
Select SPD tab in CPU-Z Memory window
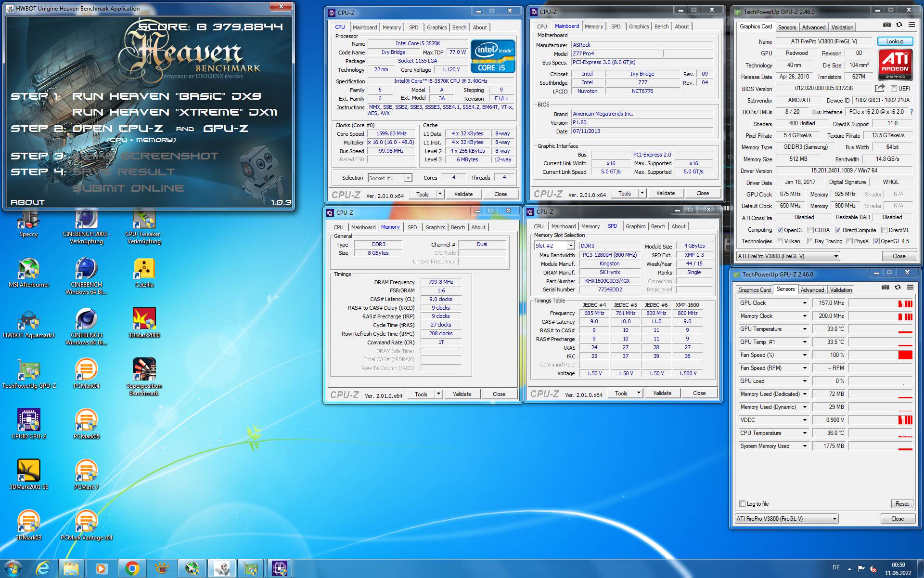point(412,227)
